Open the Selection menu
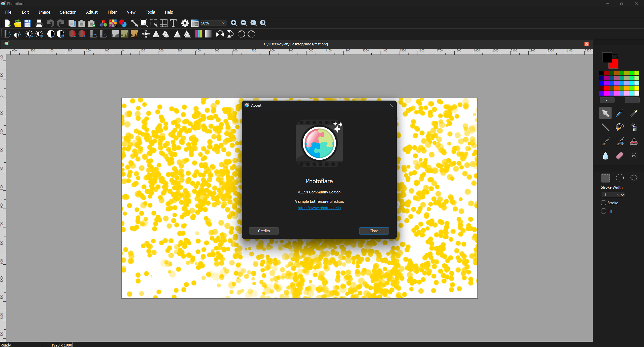Viewport: 644px width, 347px height. tap(68, 12)
